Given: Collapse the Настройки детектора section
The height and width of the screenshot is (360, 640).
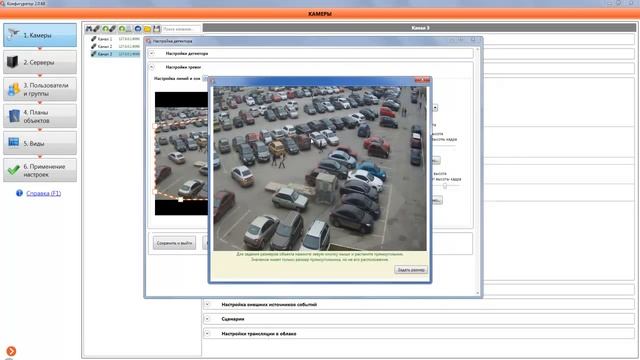Looking at the screenshot, I should click(152, 53).
